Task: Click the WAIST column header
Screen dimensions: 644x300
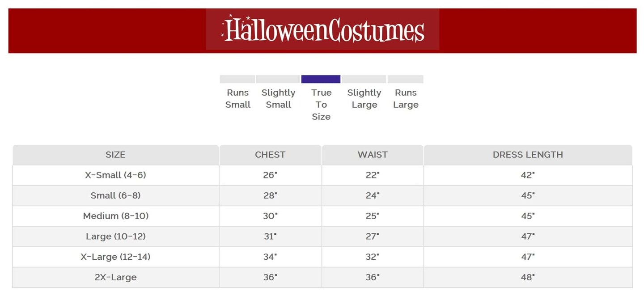Action: click(373, 155)
